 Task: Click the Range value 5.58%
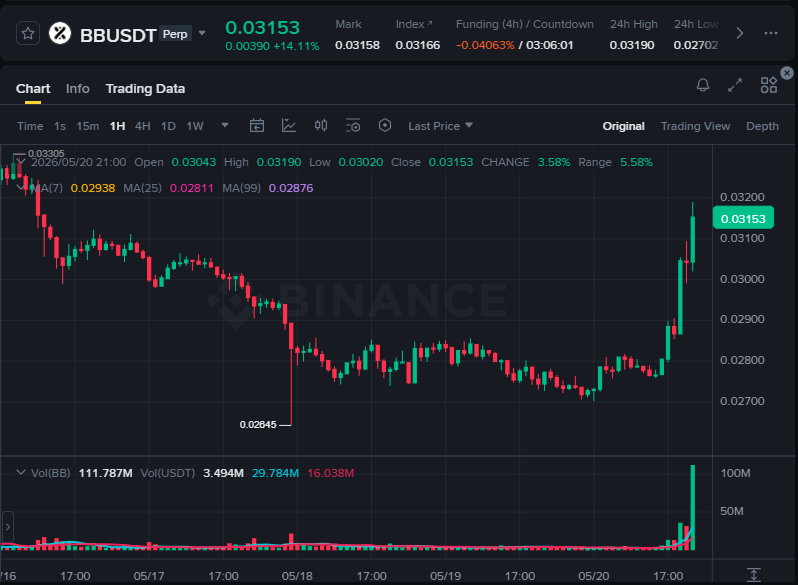click(x=636, y=162)
